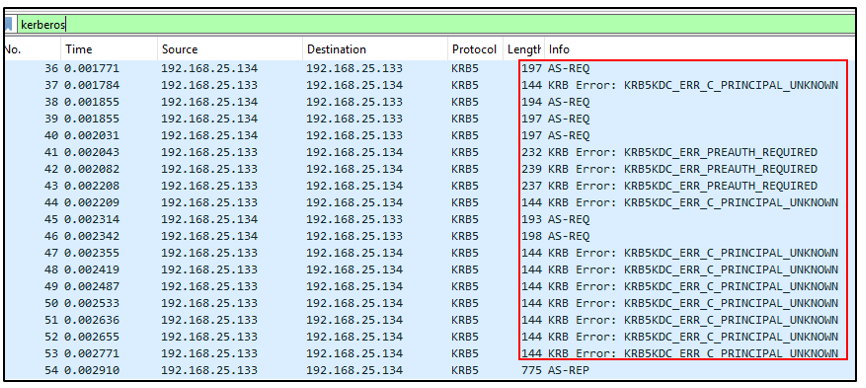866x388 pixels.
Task: Select packet 40 at time 0.002031
Action: [430, 136]
